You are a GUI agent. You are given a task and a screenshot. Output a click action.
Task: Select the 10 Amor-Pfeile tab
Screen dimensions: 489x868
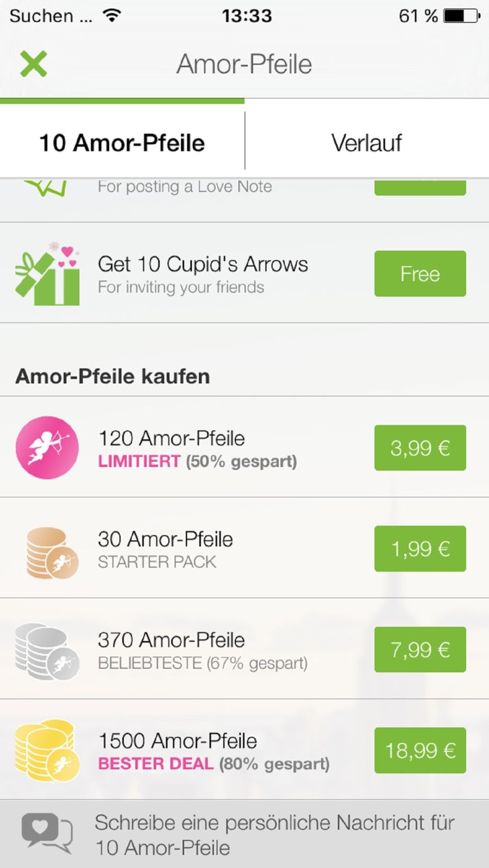click(122, 143)
